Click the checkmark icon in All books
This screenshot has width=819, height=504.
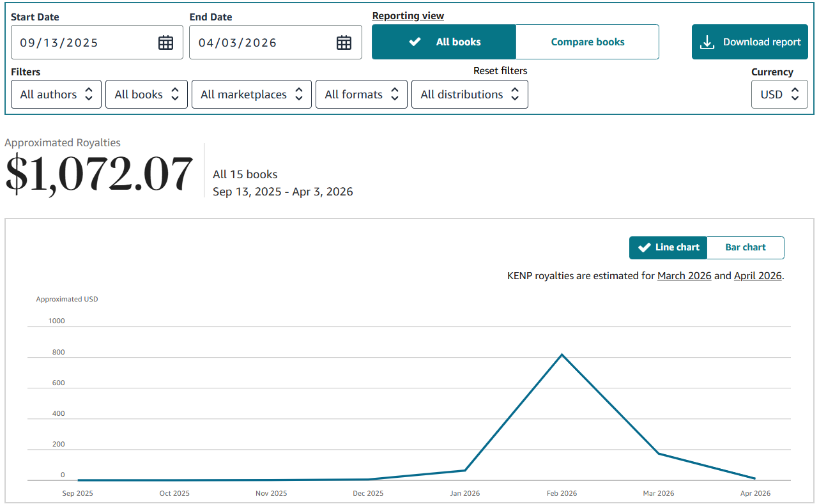point(415,42)
